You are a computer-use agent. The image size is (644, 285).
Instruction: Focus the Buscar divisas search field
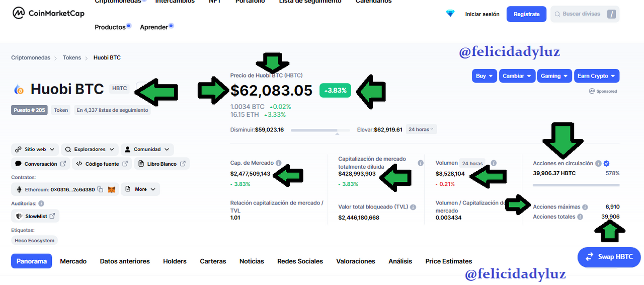[x=585, y=14]
